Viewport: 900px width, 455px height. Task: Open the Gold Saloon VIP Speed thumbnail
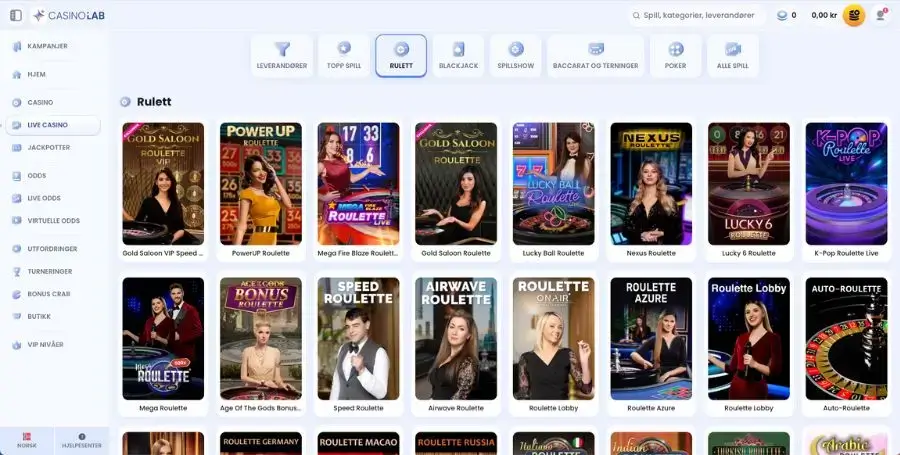[x=163, y=184]
